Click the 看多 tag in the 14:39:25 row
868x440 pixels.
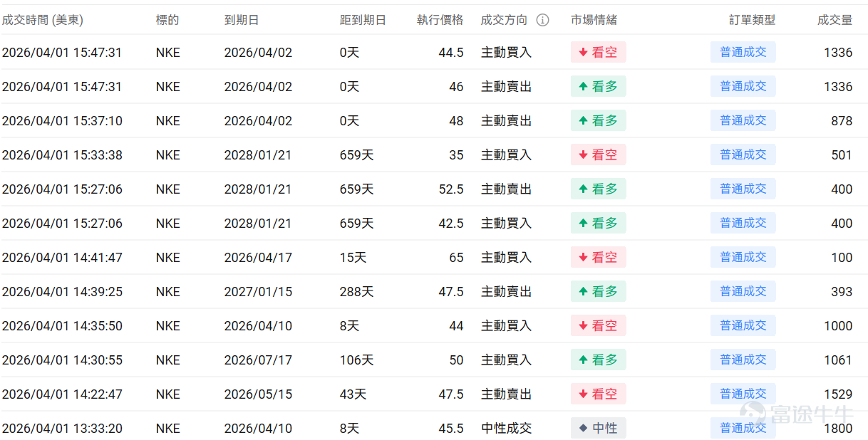(599, 291)
